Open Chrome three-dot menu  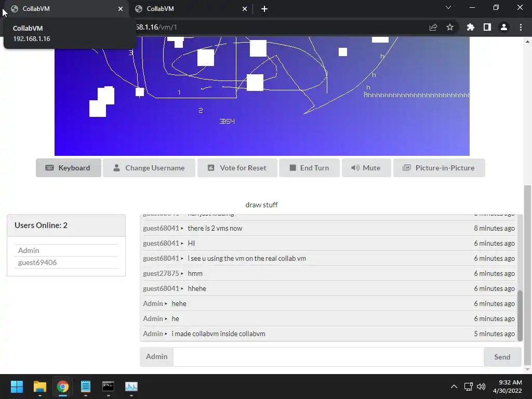[521, 27]
